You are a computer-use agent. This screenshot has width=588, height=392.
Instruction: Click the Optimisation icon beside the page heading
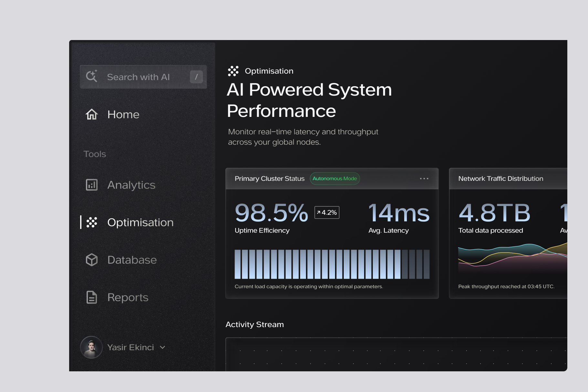pos(233,71)
